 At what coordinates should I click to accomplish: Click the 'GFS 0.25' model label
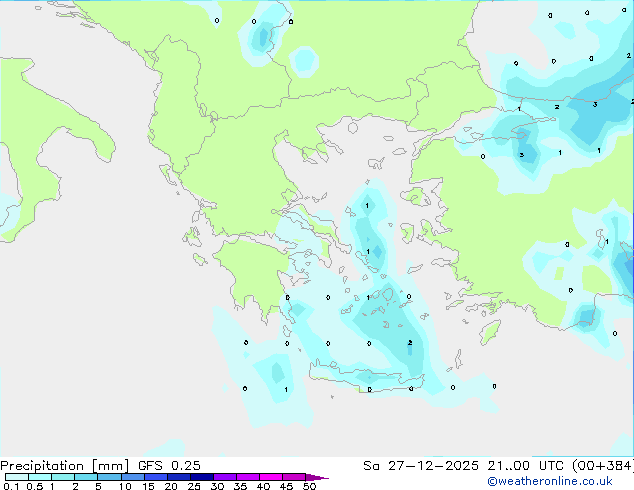pyautogui.click(x=169, y=466)
